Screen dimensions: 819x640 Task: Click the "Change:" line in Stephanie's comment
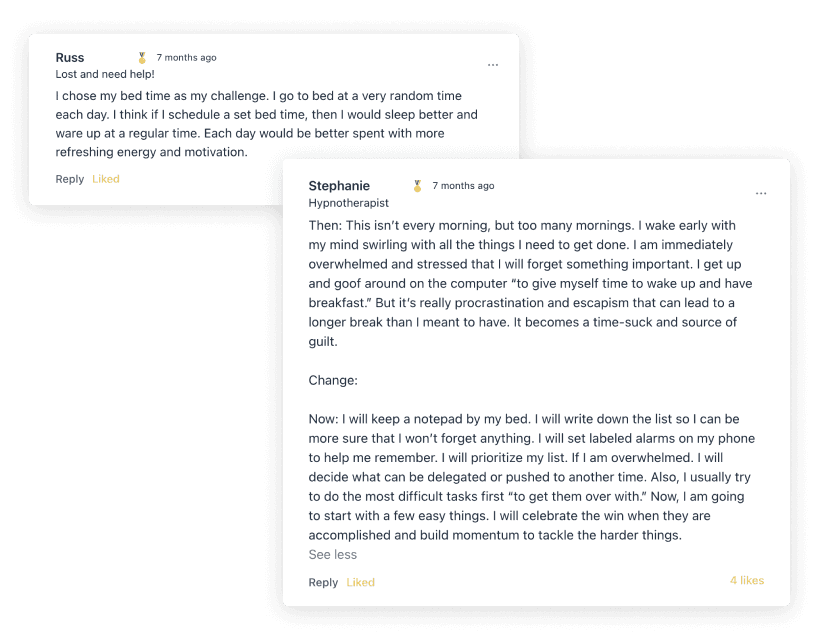tap(333, 380)
